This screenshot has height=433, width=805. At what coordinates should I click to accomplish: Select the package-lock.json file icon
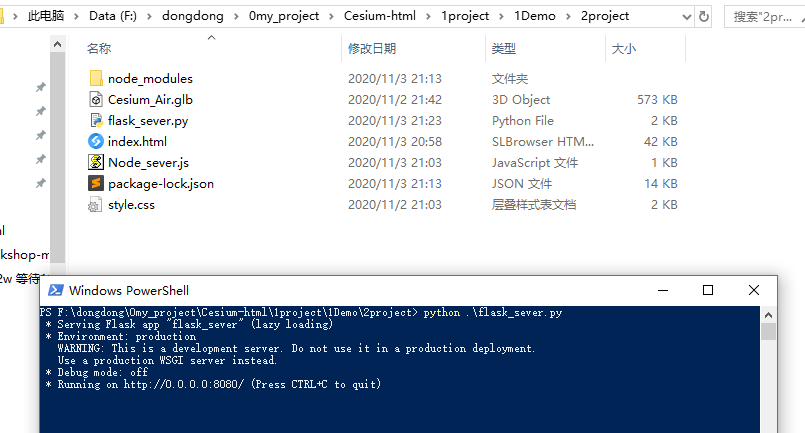[96, 183]
